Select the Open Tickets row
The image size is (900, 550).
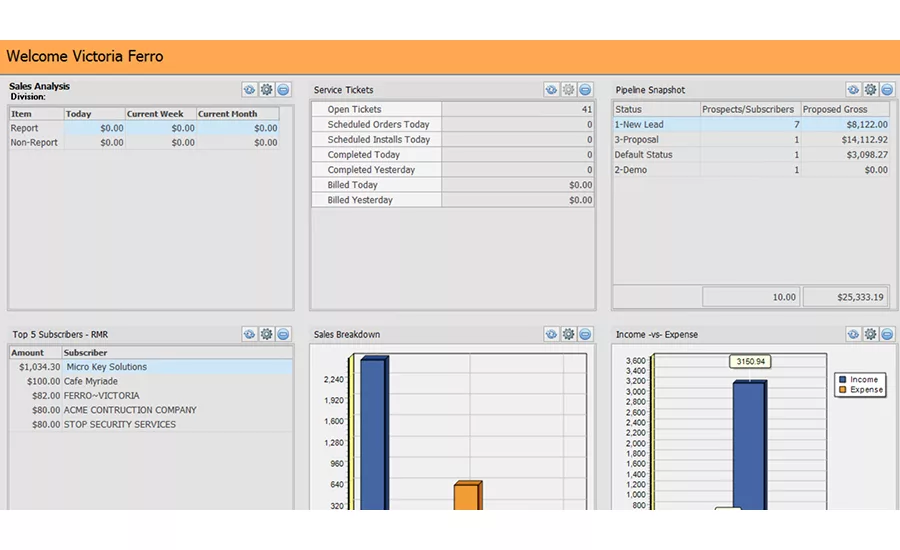(452, 109)
